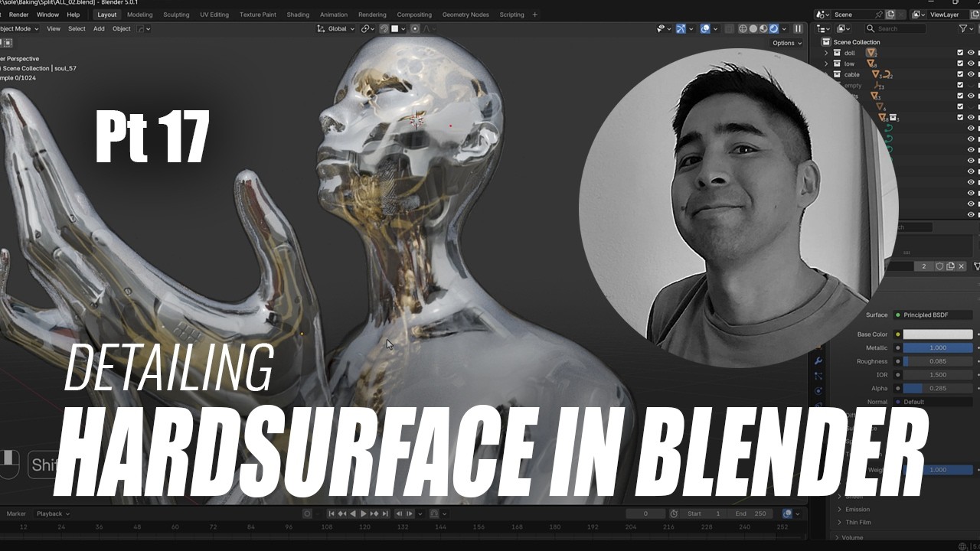Adjust the Metallic slider value 1.000
This screenshot has width=980, height=551.
[938, 348]
